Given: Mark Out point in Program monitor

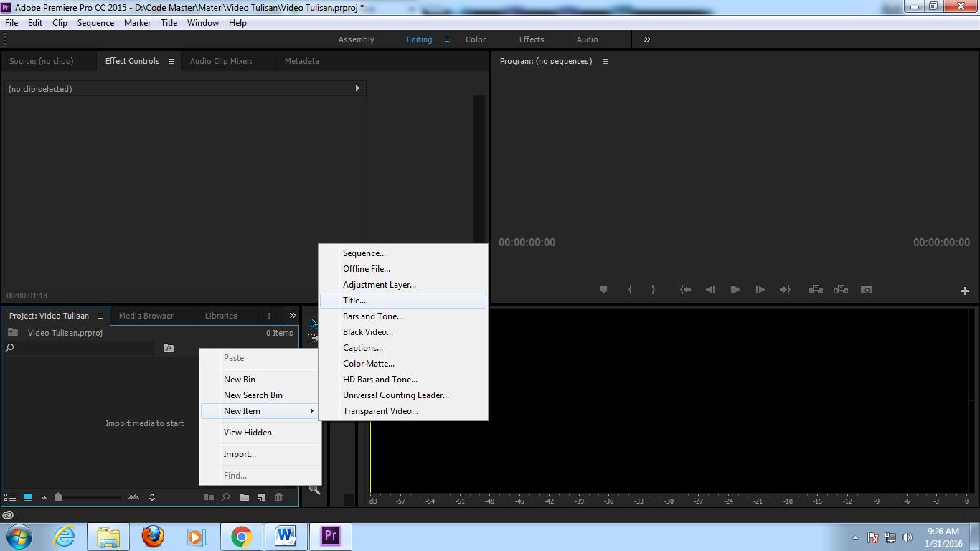Looking at the screenshot, I should point(653,290).
